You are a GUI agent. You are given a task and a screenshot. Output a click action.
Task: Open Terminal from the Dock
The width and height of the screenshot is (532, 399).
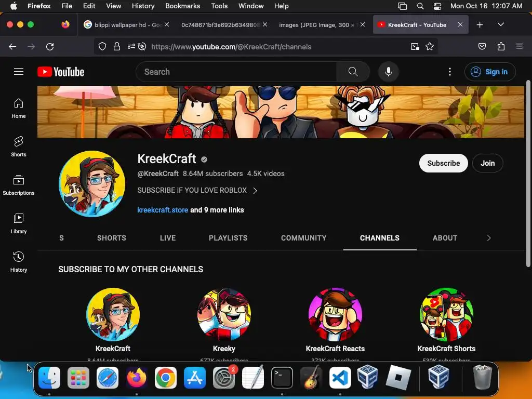tap(282, 378)
